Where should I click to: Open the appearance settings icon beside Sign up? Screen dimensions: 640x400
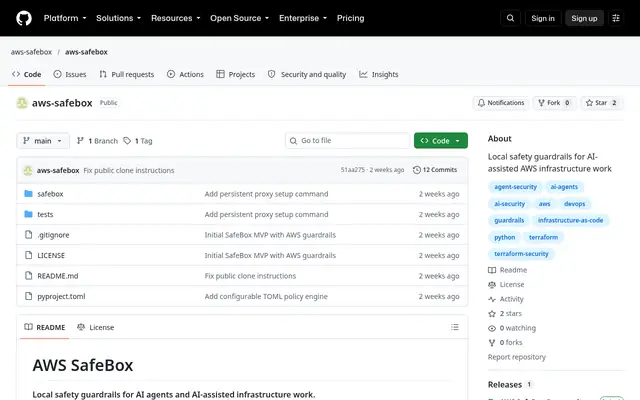616,18
